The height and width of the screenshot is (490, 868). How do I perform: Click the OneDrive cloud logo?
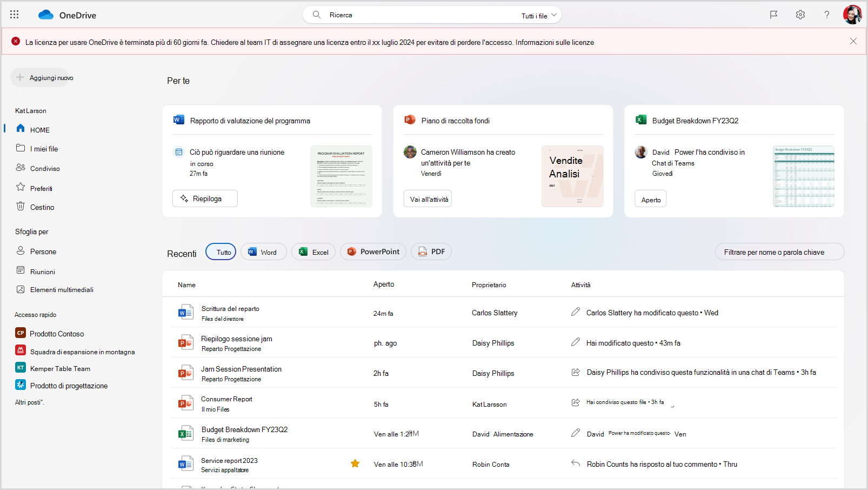[x=46, y=15]
